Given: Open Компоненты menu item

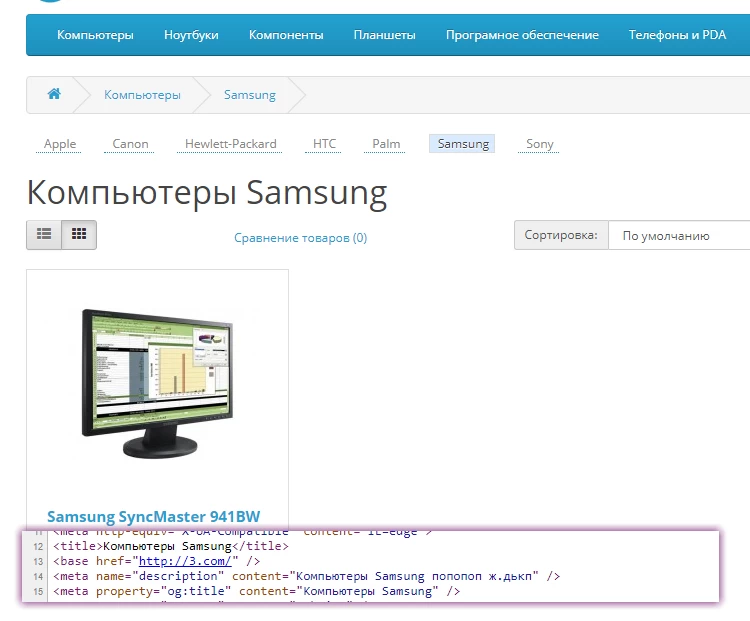Looking at the screenshot, I should pos(286,35).
